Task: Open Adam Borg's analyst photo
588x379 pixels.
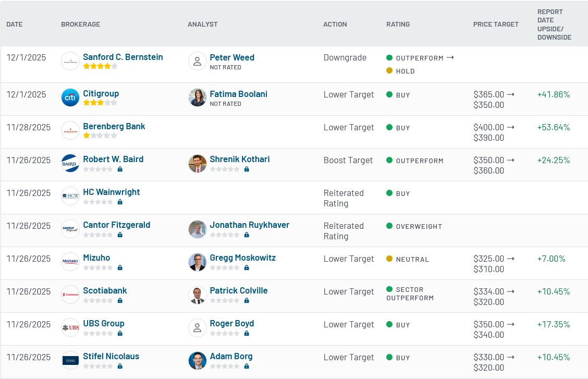Action: pos(197,360)
